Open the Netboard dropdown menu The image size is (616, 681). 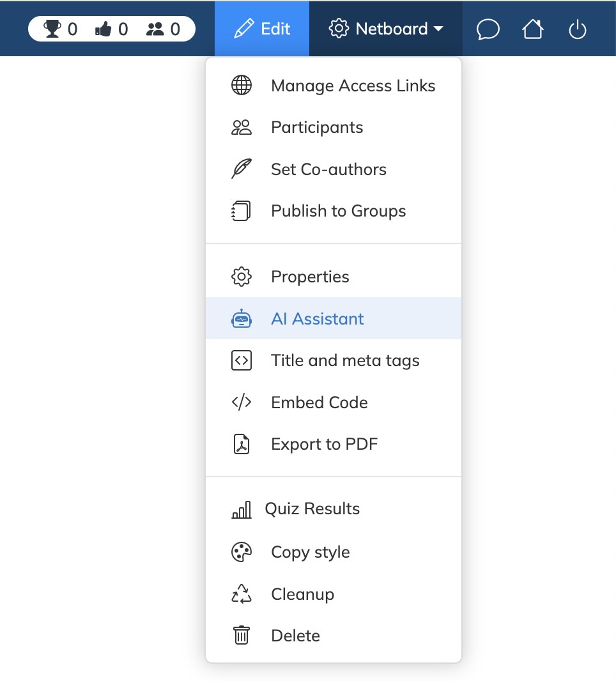point(386,29)
